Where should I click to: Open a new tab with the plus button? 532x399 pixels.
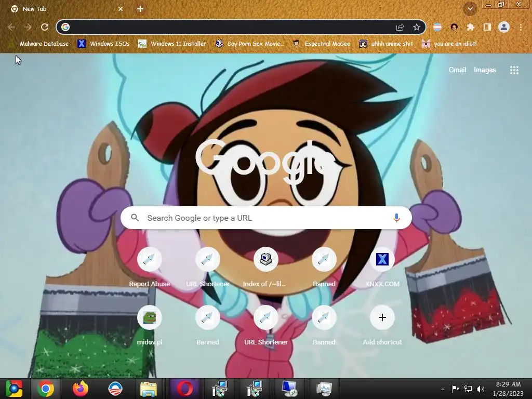pos(140,9)
